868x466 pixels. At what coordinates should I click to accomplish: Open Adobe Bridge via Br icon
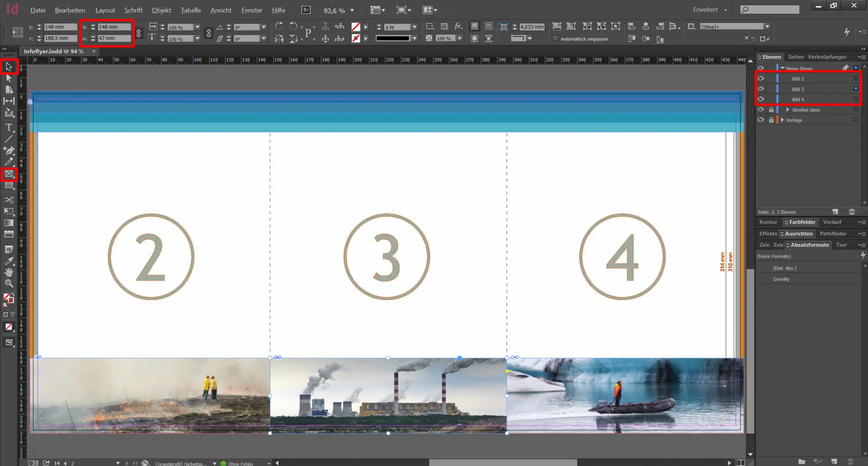[x=306, y=10]
